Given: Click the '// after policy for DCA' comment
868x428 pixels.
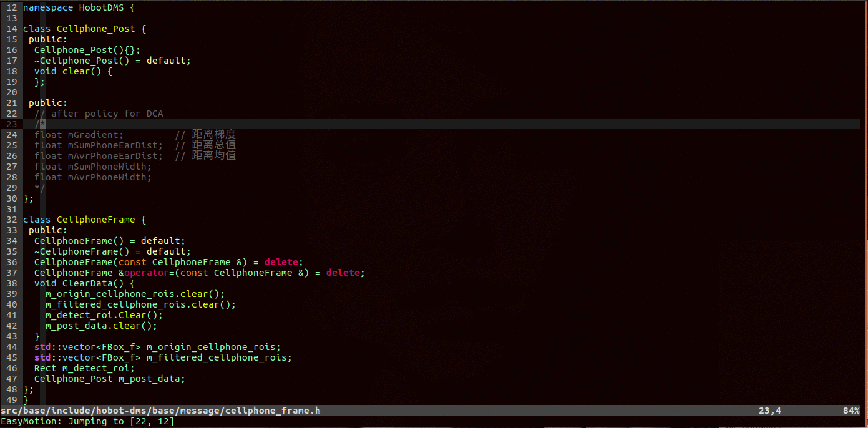Looking at the screenshot, I should click(99, 114).
